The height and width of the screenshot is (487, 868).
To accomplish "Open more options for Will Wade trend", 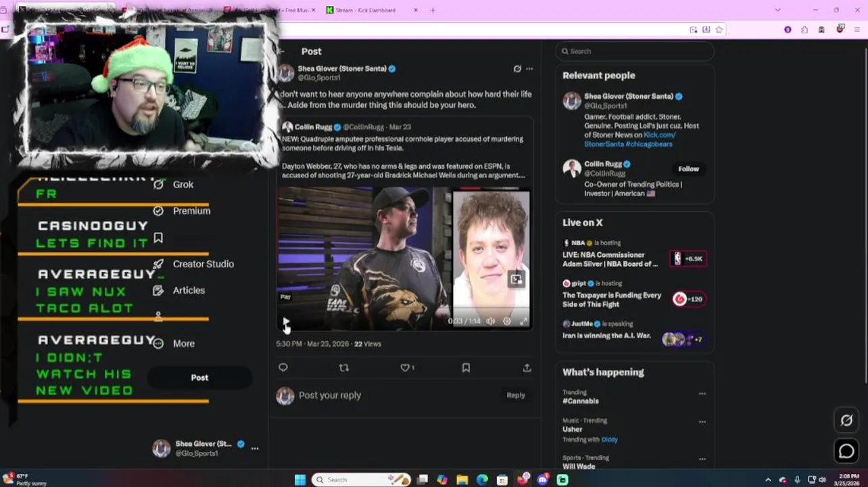I will coord(702,459).
